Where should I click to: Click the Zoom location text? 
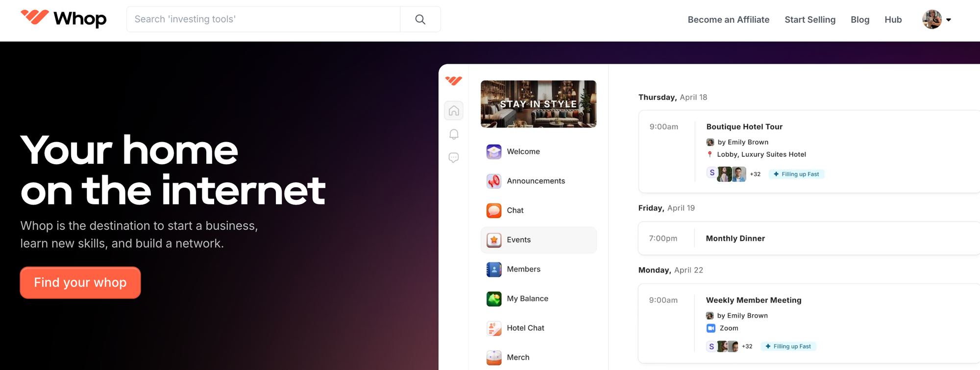(x=729, y=328)
